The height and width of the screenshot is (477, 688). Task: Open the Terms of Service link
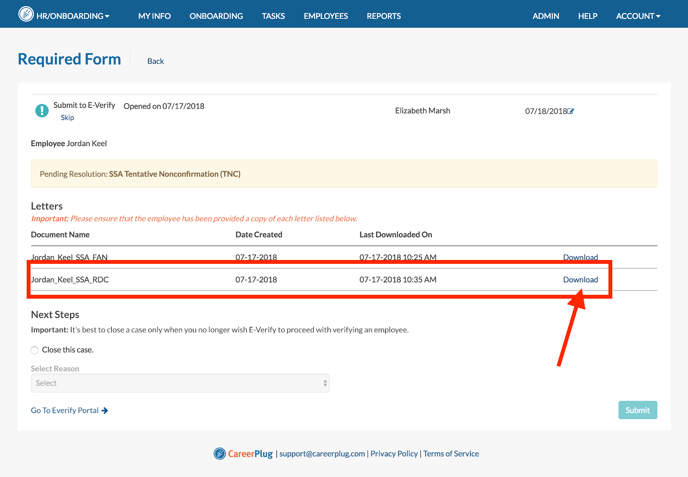(x=451, y=454)
